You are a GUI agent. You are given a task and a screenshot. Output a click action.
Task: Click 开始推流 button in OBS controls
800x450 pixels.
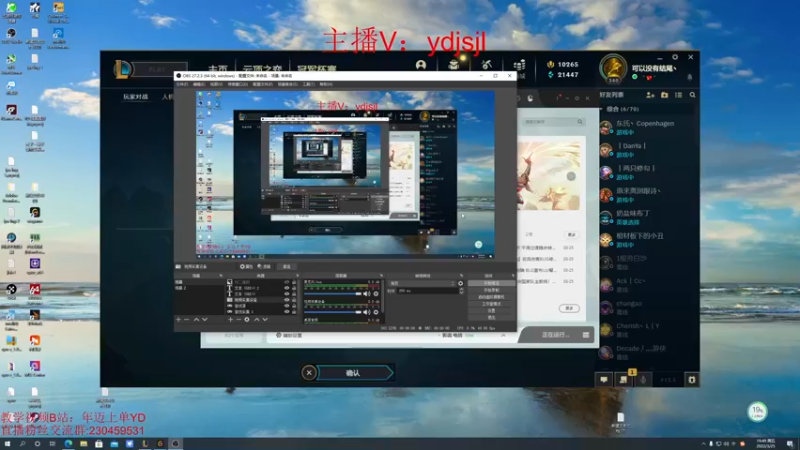click(x=491, y=283)
